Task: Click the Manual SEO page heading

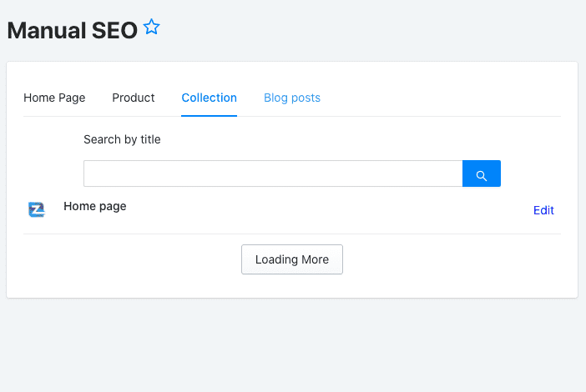Action: [72, 31]
